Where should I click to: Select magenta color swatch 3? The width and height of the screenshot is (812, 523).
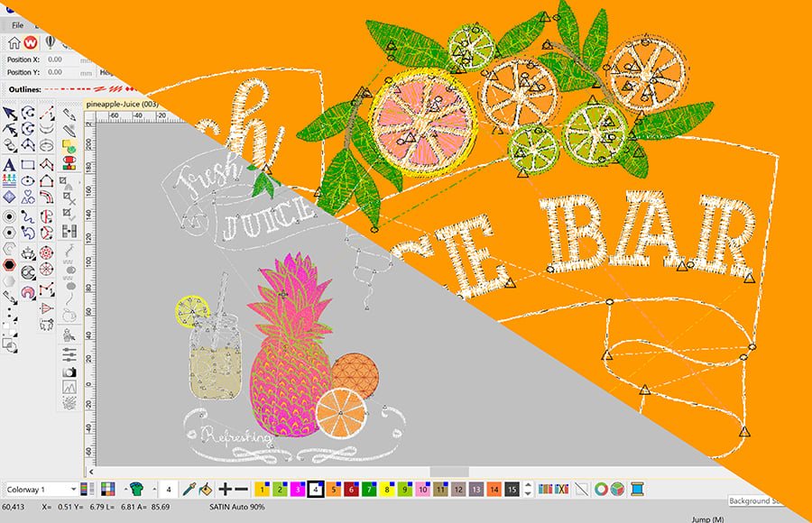296,489
